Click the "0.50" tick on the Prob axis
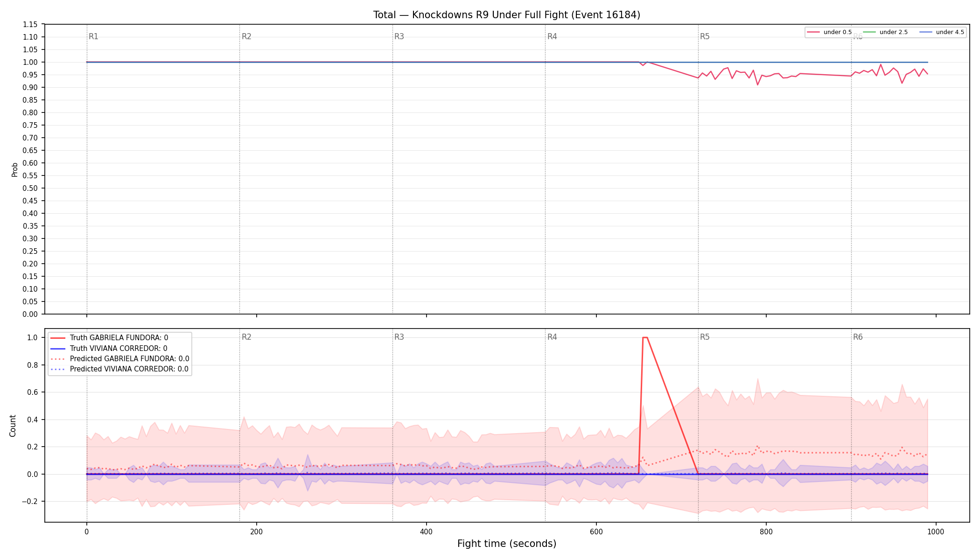The image size is (980, 560). pos(30,188)
